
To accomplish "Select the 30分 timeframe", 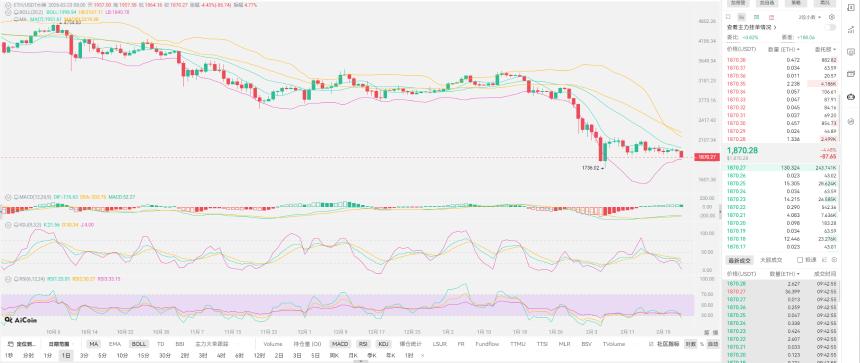I will pyautogui.click(x=165, y=355).
